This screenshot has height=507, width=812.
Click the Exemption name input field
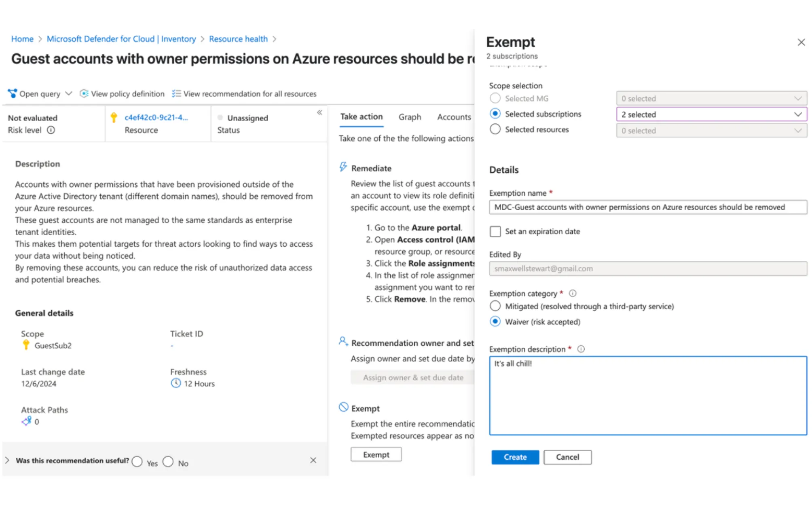coord(648,207)
